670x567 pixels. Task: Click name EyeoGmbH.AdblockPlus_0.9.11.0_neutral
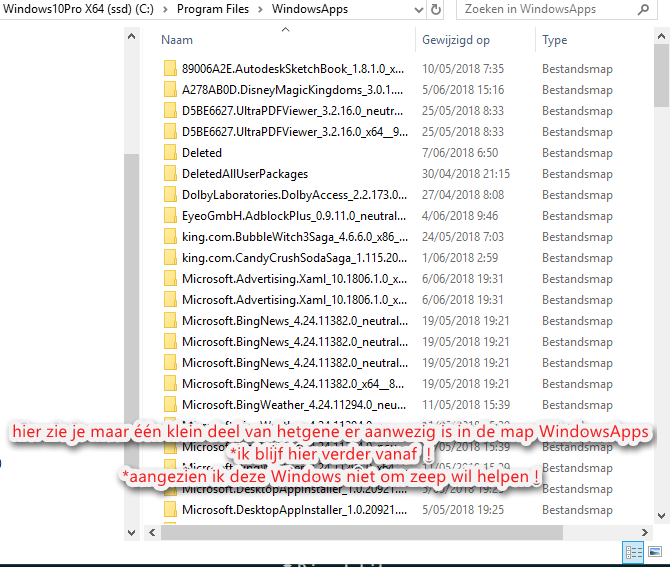tap(294, 216)
